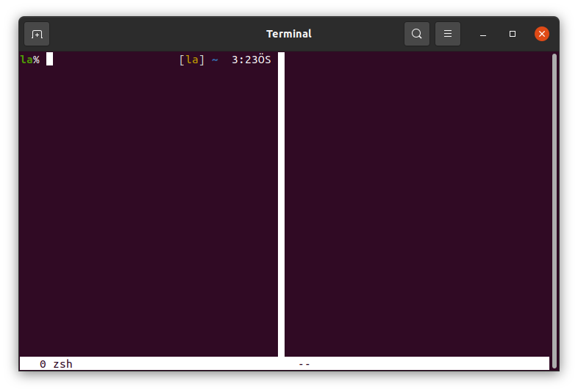Click the white block cursor

(49, 60)
